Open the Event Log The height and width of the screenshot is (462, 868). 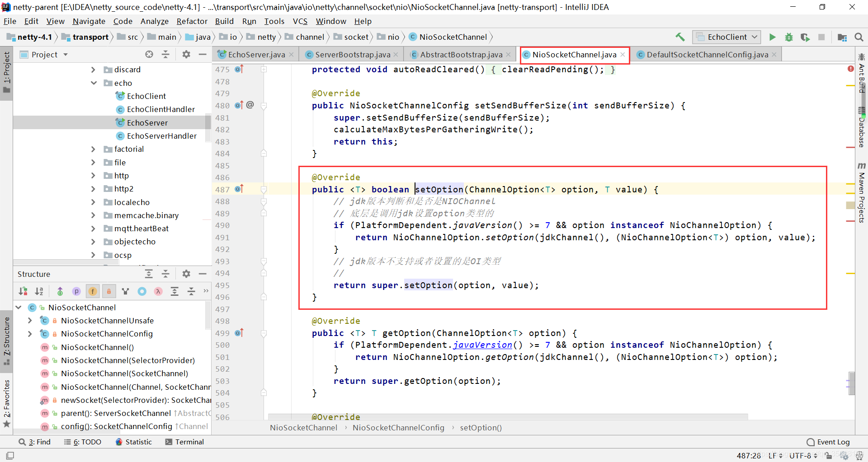click(828, 442)
